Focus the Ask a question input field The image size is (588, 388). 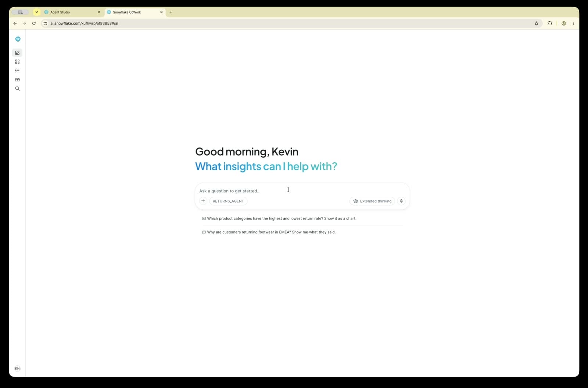[x=302, y=191]
